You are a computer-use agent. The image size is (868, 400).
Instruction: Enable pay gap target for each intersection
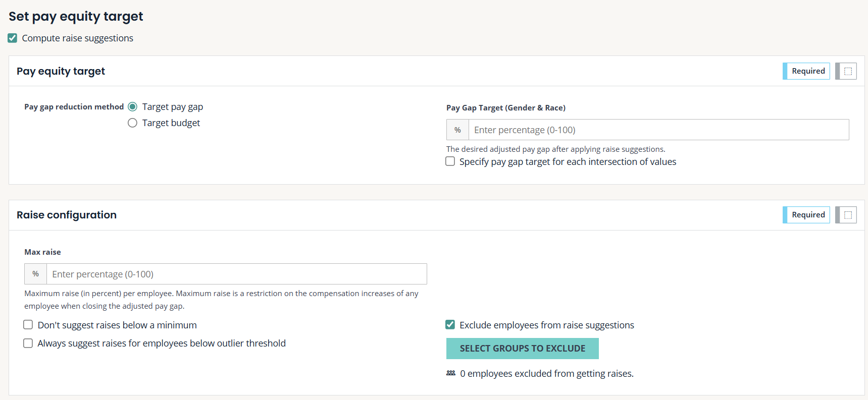[450, 161]
